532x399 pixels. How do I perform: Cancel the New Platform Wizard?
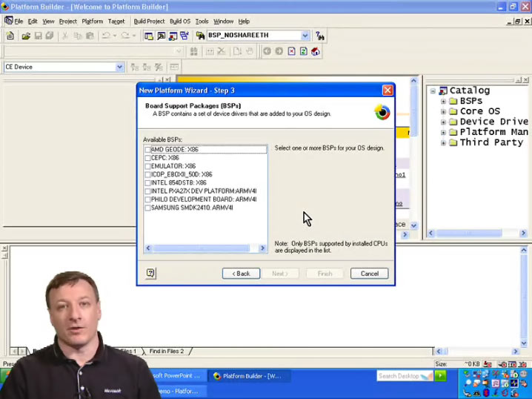(369, 274)
